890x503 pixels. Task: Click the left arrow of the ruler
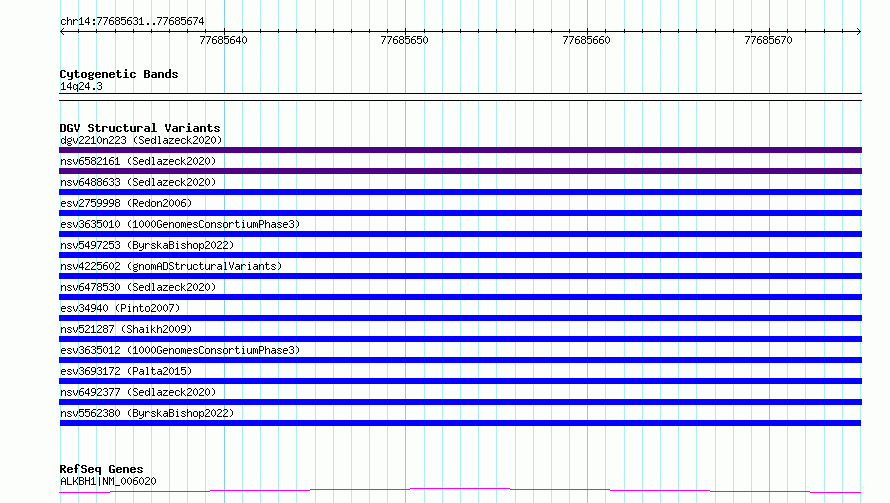[62, 31]
